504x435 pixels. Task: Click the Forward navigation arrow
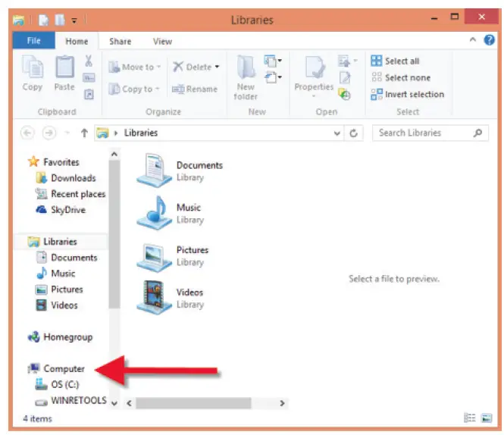tap(49, 133)
